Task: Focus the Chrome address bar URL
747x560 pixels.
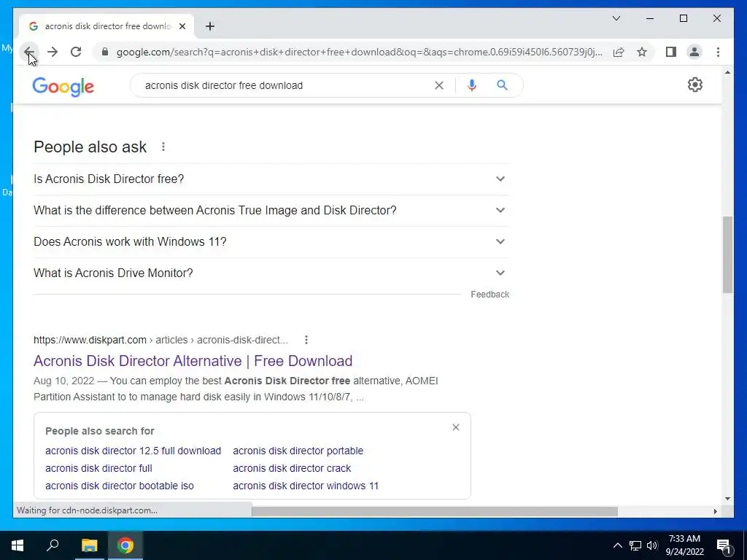Action: (x=359, y=52)
